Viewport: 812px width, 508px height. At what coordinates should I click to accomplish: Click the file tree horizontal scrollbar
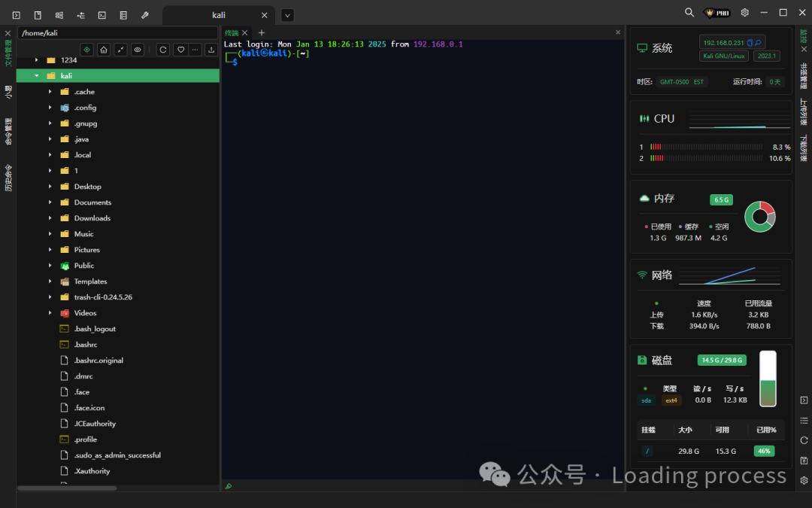tap(68, 488)
